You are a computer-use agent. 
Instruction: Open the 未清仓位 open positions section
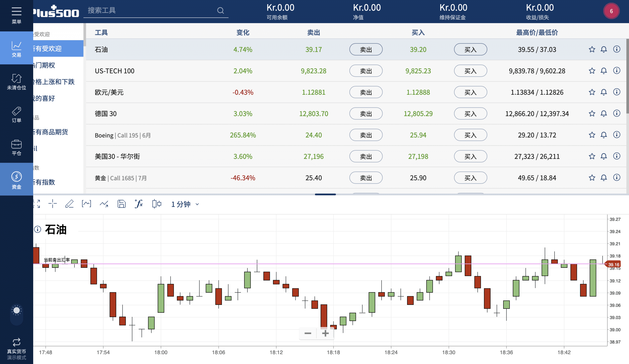point(16,81)
